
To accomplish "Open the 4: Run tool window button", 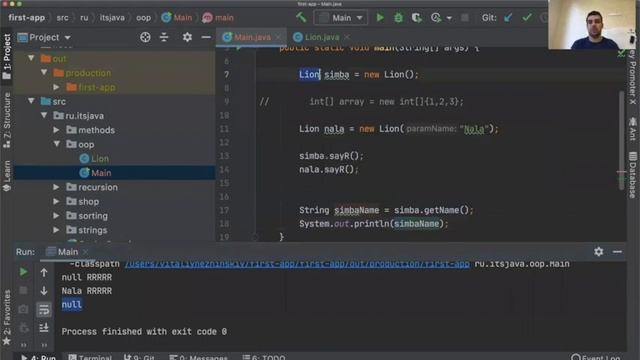I will pyautogui.click(x=38, y=357).
